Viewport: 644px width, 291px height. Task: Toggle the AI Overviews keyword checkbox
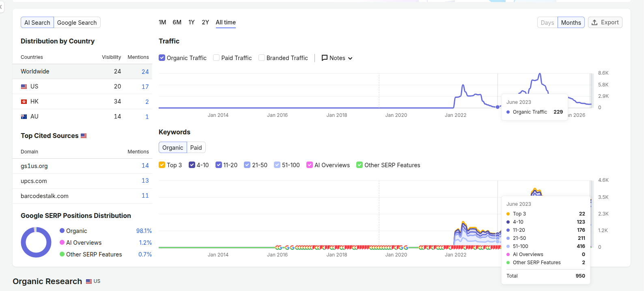[x=310, y=165]
